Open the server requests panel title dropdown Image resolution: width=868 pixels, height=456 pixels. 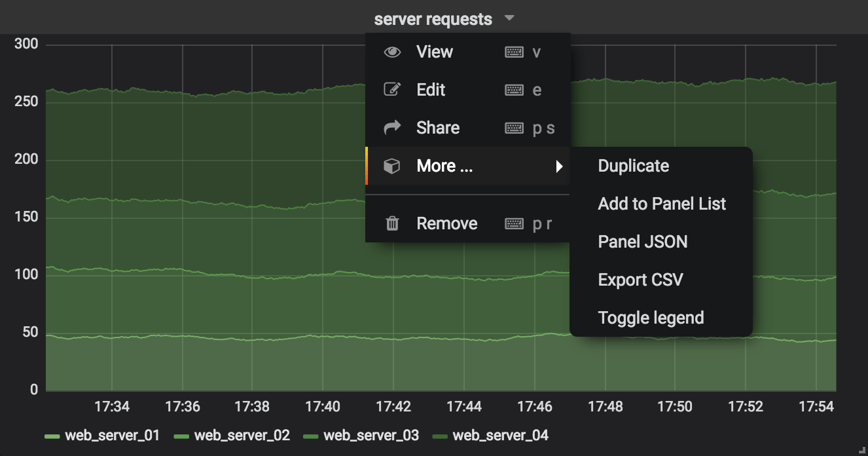pyautogui.click(x=433, y=19)
